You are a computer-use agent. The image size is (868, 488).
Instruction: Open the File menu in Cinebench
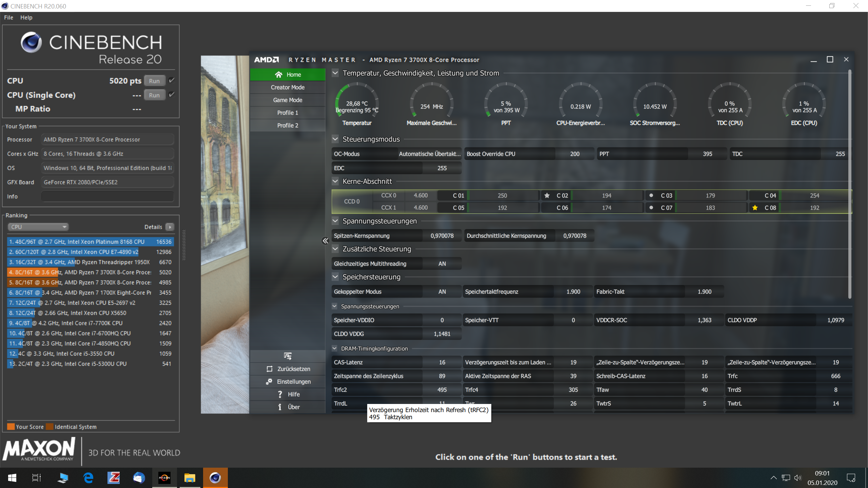(8, 17)
